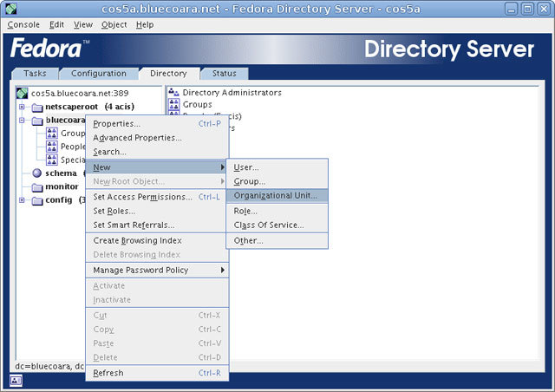Select the Directory tab
This screenshot has height=392, width=555.
pyautogui.click(x=168, y=74)
